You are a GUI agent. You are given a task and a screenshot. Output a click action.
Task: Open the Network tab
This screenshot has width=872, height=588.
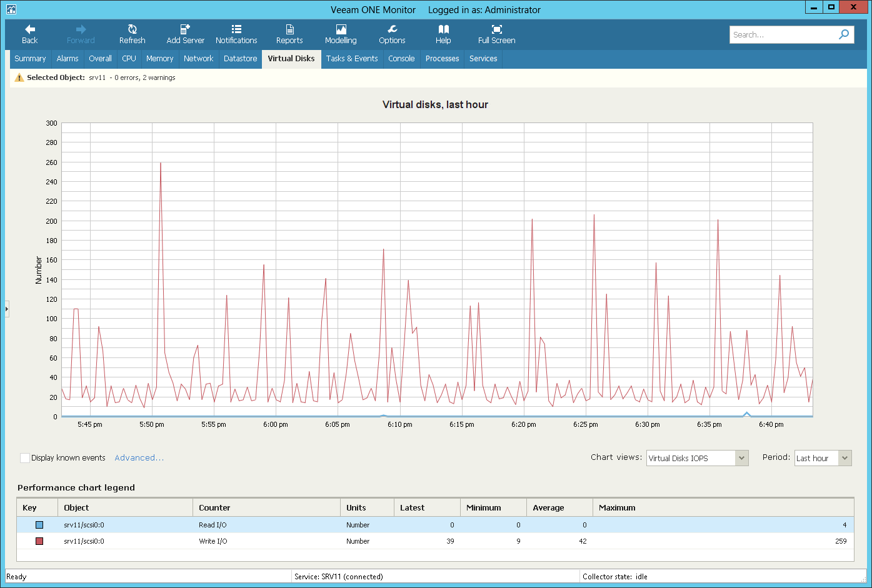(199, 59)
